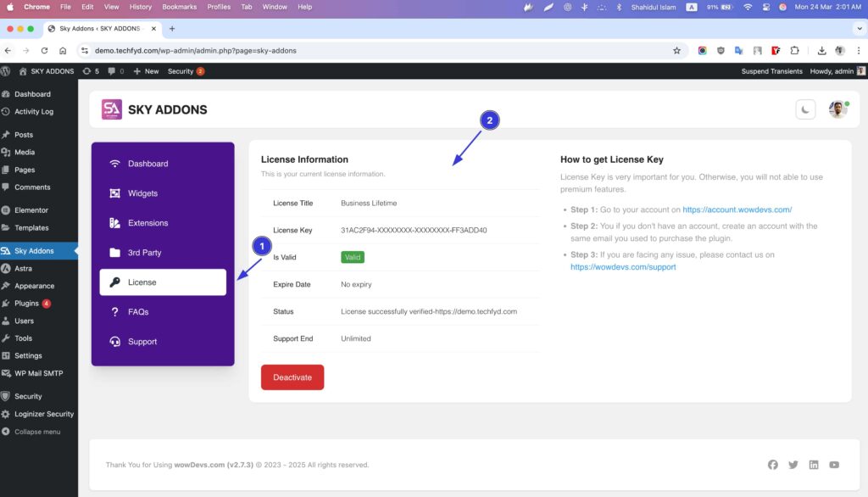Bookmark this page with star icon
The height and width of the screenshot is (497, 868).
(x=676, y=50)
